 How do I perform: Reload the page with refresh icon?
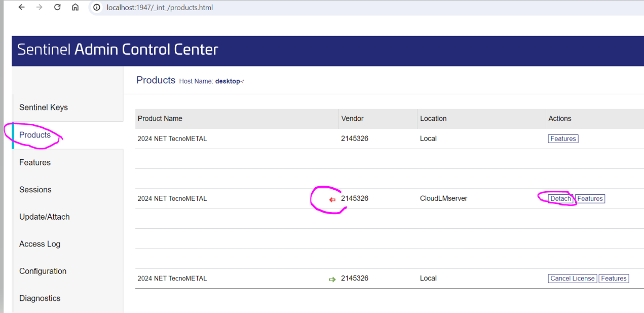click(x=57, y=8)
